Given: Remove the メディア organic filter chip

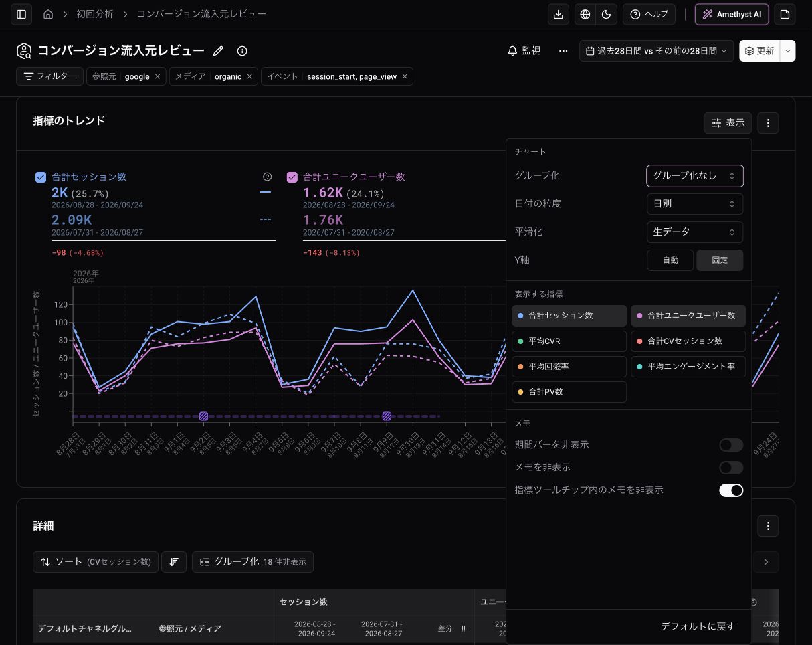Looking at the screenshot, I should (249, 76).
